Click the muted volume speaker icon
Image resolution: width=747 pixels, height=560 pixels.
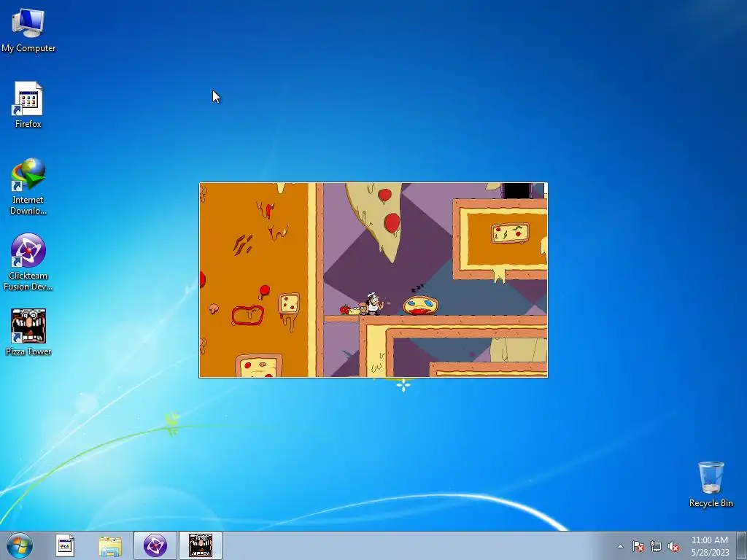[x=673, y=546]
